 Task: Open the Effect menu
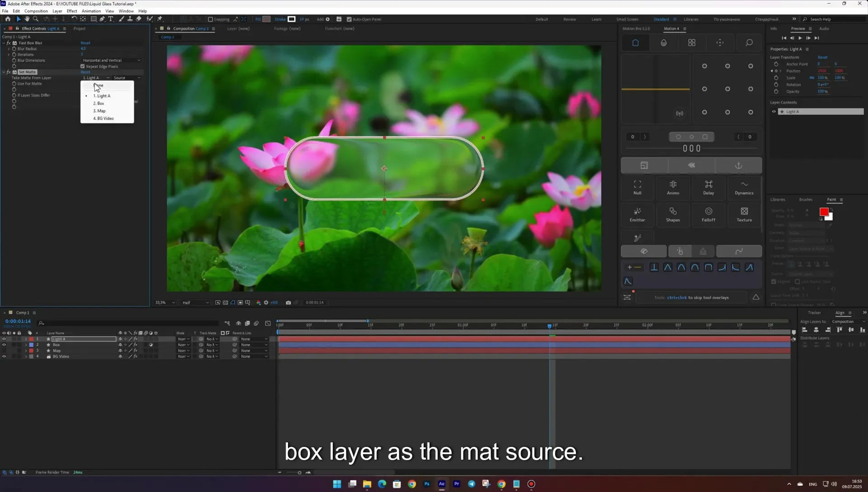click(72, 11)
